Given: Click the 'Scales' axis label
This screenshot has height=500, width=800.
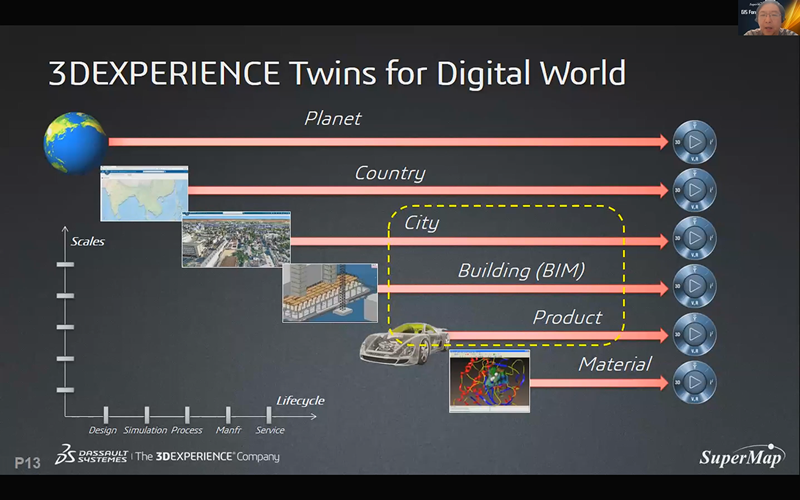Looking at the screenshot, I should pyautogui.click(x=87, y=241).
